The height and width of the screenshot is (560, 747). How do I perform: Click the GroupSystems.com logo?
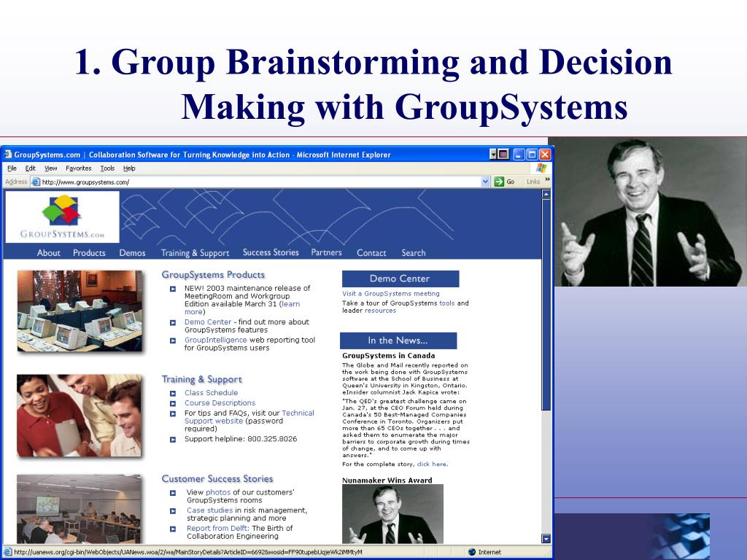63,217
